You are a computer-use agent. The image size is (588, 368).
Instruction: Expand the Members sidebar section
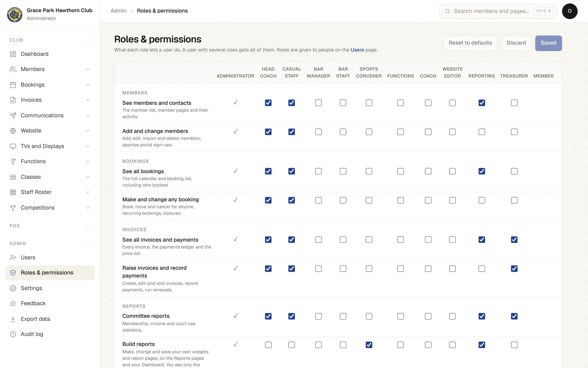pyautogui.click(x=88, y=69)
